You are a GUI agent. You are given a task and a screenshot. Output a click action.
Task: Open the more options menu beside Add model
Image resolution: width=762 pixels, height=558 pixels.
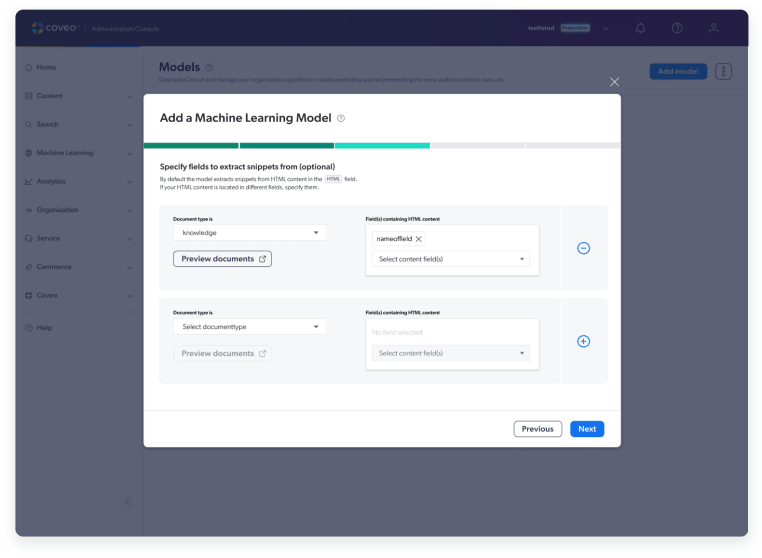click(724, 71)
